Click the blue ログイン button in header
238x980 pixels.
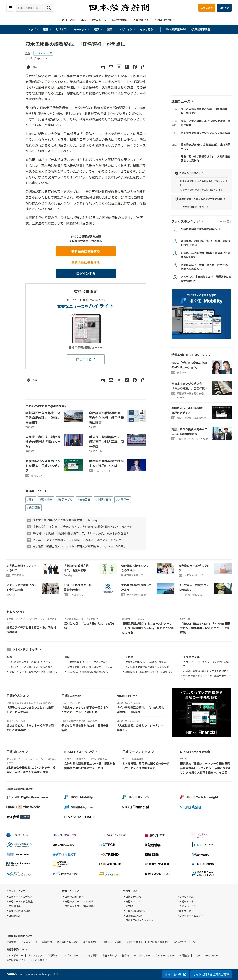224,8
